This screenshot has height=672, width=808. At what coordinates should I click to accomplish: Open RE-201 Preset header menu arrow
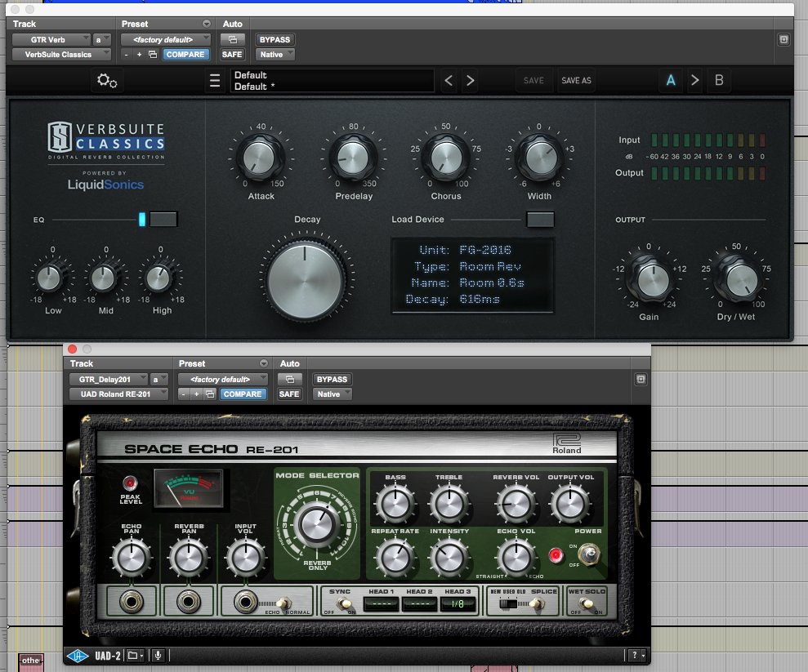tap(264, 363)
